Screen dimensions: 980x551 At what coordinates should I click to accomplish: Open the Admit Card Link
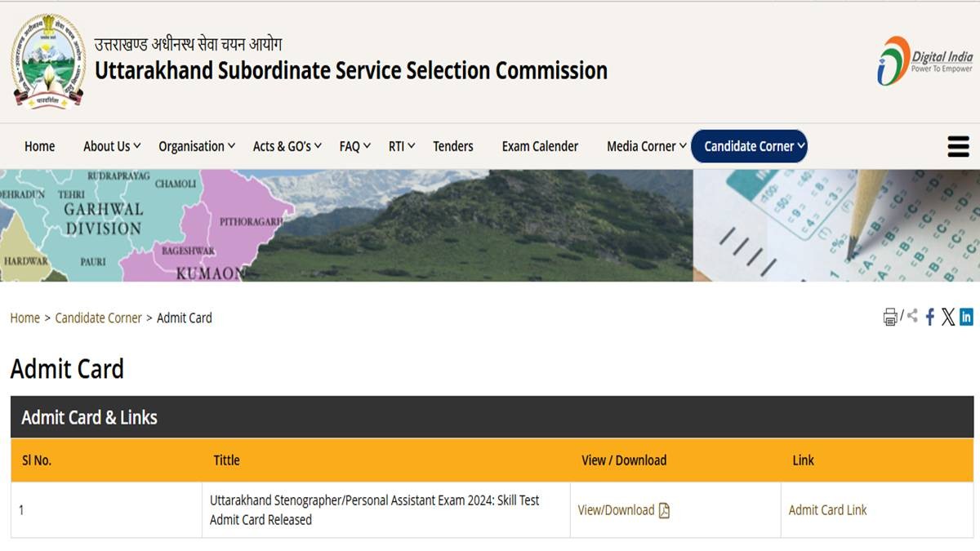[x=827, y=510]
